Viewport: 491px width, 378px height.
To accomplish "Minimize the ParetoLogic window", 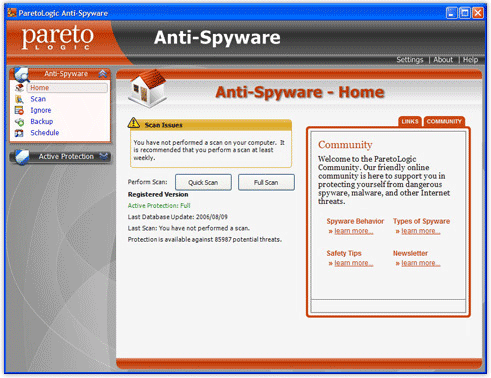I will (451, 13).
